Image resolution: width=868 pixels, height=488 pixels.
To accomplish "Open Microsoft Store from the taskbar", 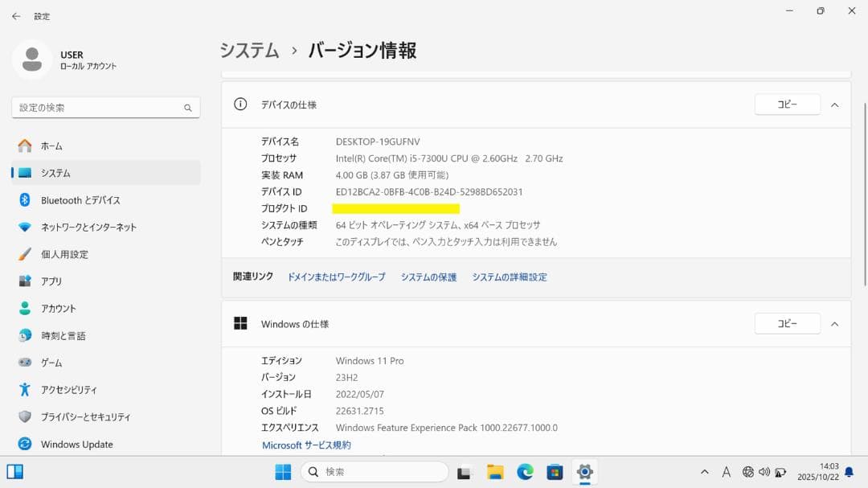I will (555, 472).
